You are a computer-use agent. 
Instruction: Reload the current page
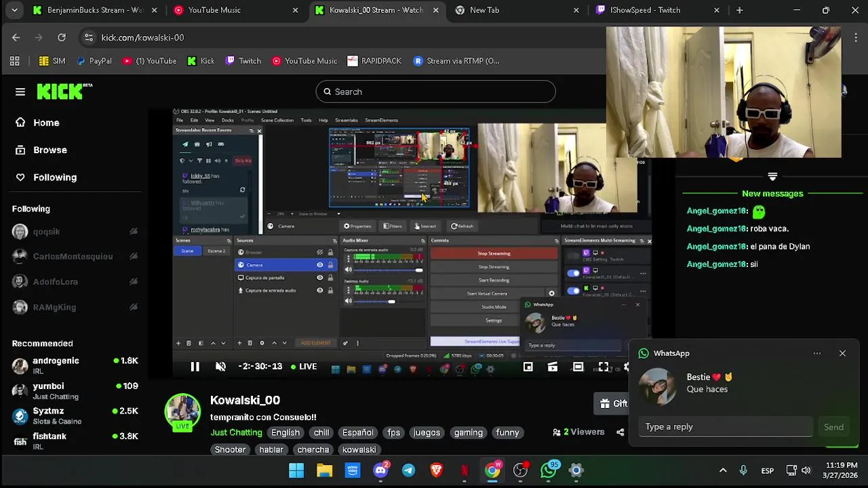62,37
